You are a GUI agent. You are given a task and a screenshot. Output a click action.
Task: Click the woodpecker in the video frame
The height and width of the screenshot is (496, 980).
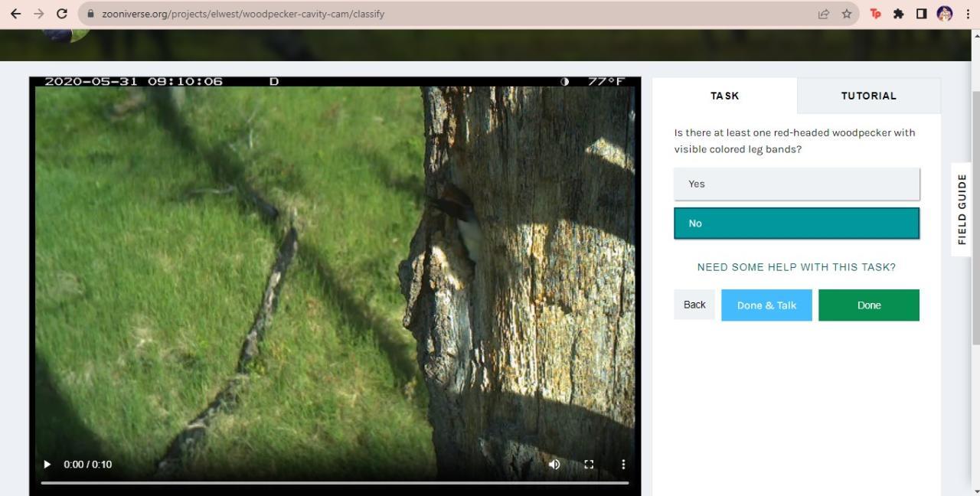pos(459,222)
